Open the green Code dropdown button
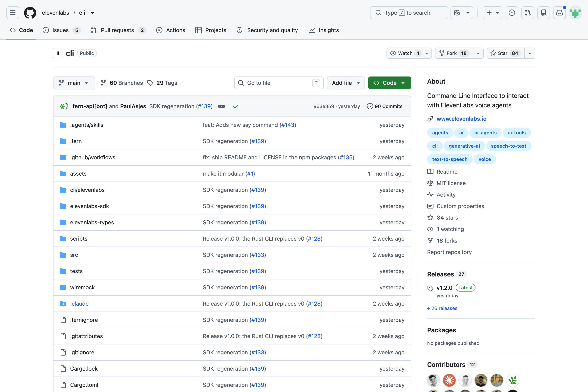The height and width of the screenshot is (392, 588). point(389,83)
